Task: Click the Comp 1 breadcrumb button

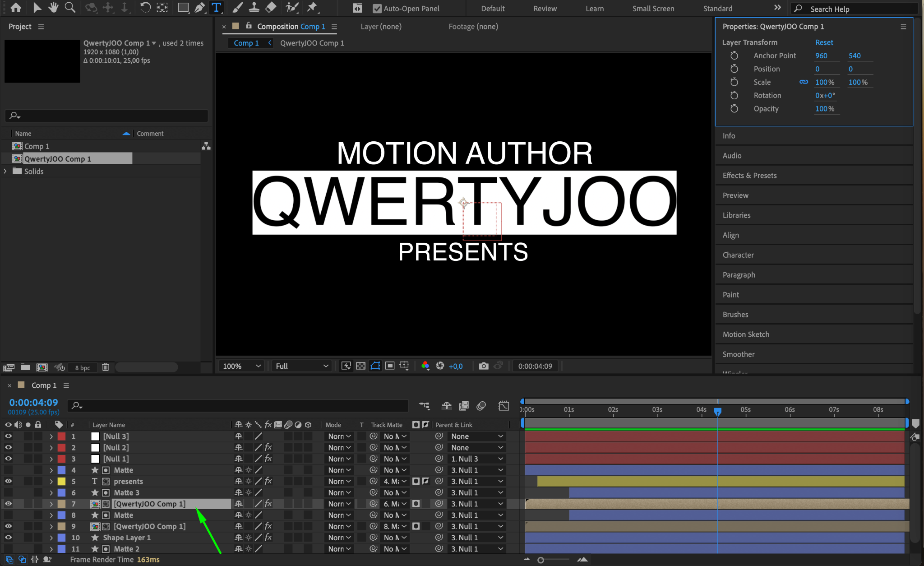Action: click(x=246, y=43)
